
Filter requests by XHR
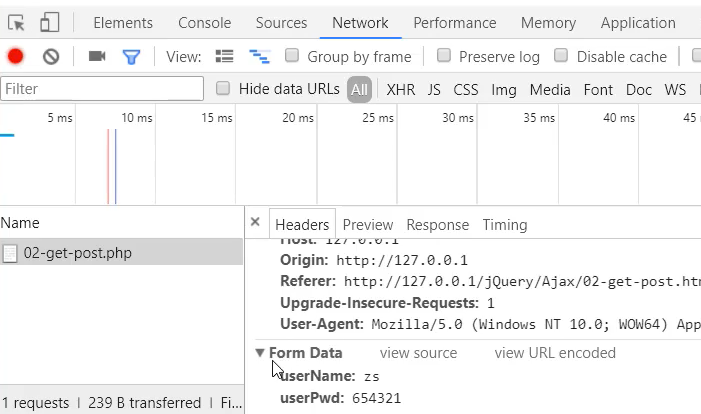click(x=401, y=89)
